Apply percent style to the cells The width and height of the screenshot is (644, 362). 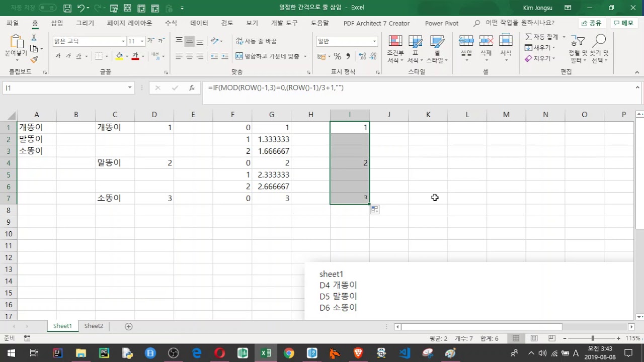338,56
